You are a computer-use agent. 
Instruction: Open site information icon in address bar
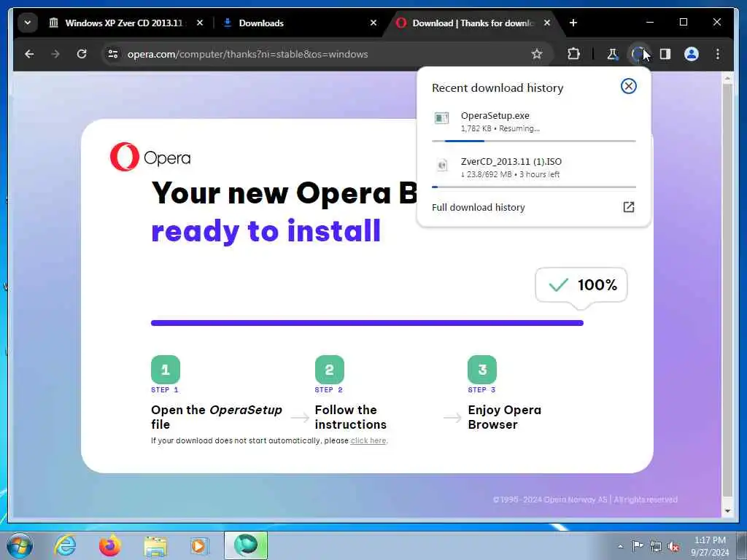113,54
